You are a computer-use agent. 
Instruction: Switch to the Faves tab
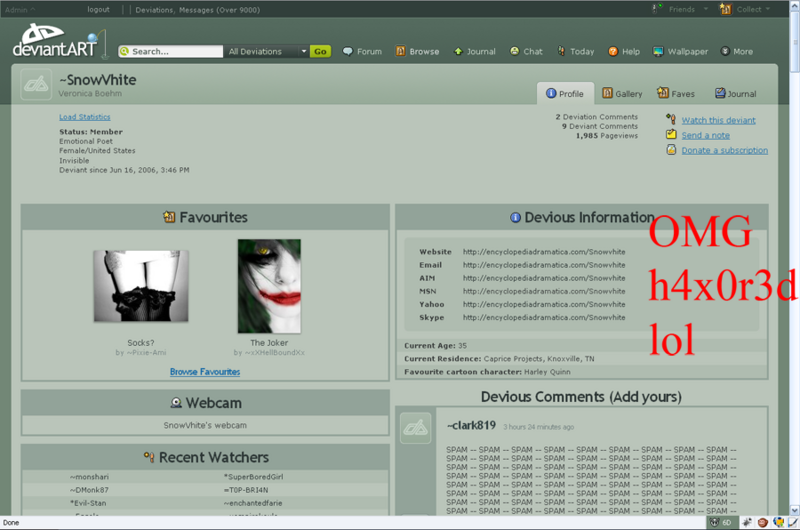(x=675, y=94)
